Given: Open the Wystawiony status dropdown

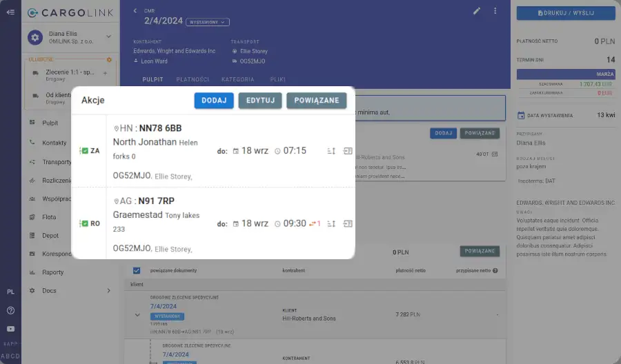Looking at the screenshot, I should click(x=208, y=22).
